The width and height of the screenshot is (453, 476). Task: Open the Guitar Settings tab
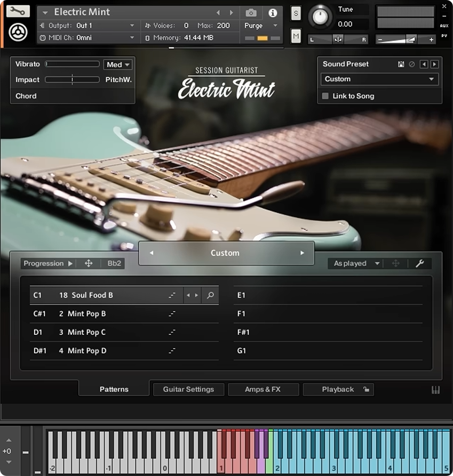click(x=189, y=389)
